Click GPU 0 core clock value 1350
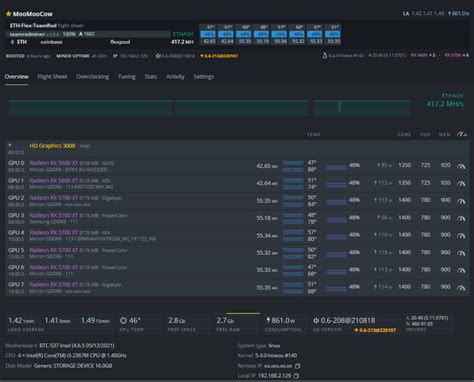Screen dimensions: 474x382 [x=404, y=165]
